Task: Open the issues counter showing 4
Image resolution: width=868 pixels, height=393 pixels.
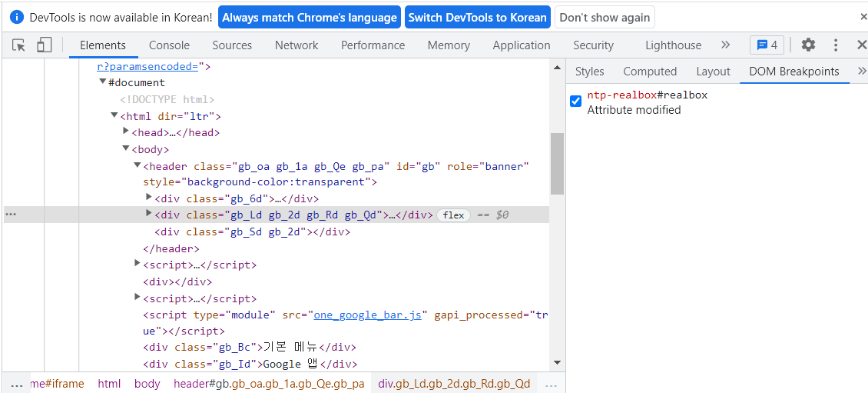Action: coord(767,45)
